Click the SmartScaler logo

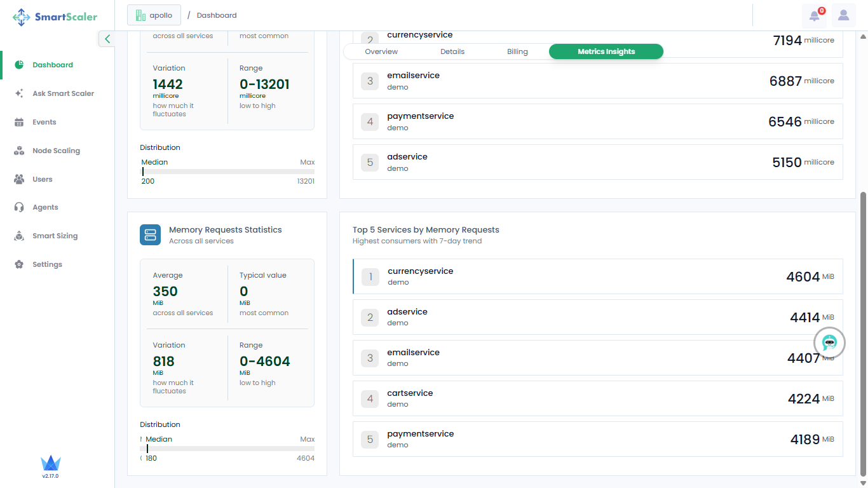55,17
